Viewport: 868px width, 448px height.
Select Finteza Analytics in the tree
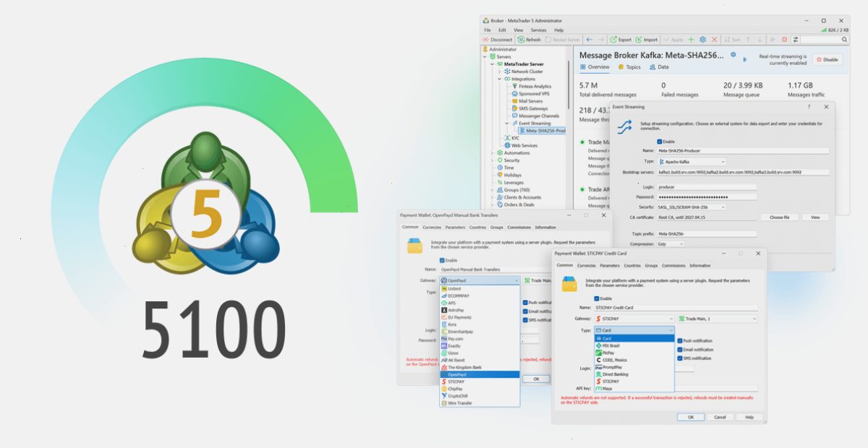coord(531,86)
